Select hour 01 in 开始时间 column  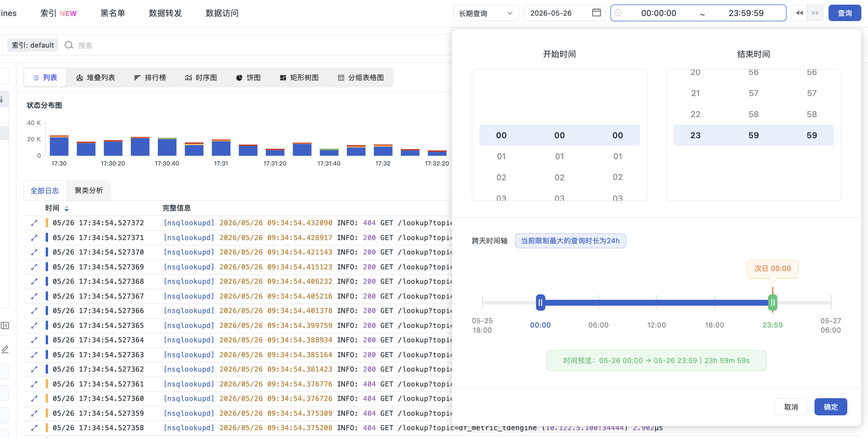click(501, 157)
